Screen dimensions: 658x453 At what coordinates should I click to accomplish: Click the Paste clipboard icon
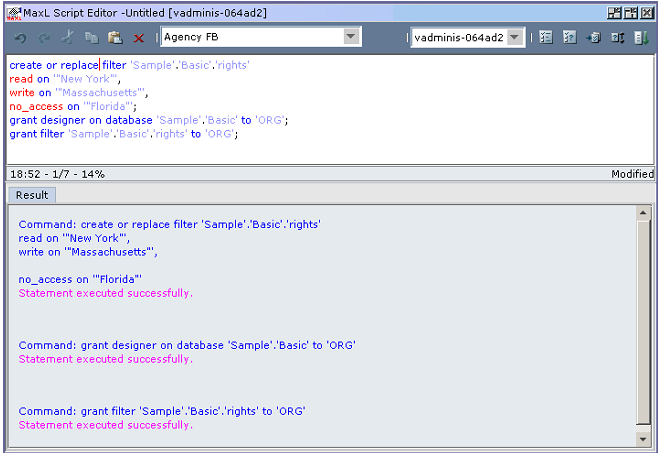click(x=115, y=38)
